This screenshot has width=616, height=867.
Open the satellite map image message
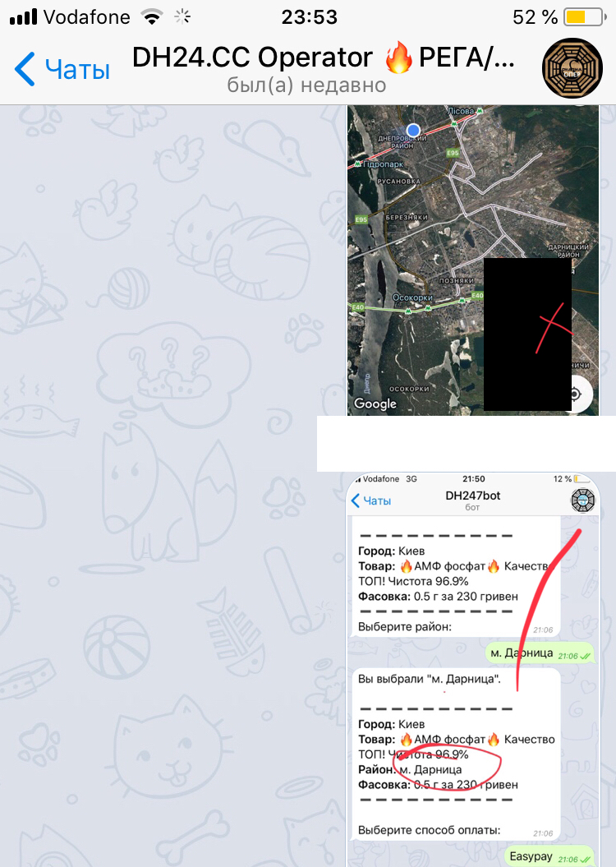pyautogui.click(x=473, y=260)
